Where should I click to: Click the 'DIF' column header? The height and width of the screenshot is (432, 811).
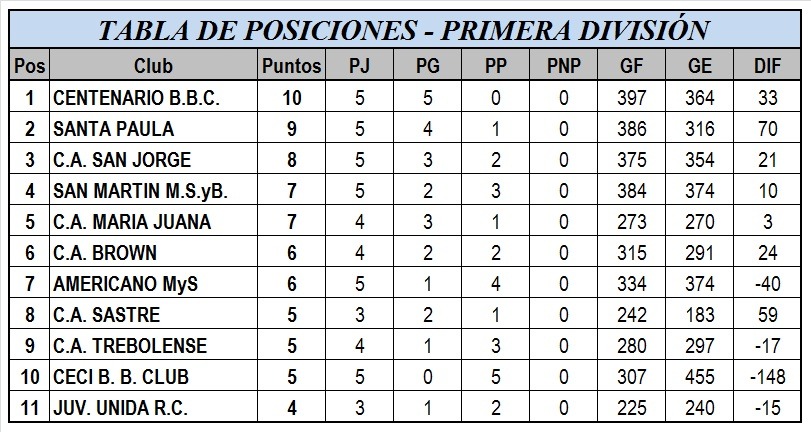click(x=767, y=65)
